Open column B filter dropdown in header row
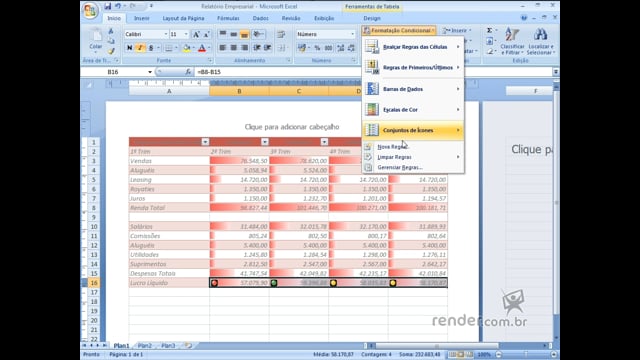Screen dimensions: 640x360 point(265,142)
